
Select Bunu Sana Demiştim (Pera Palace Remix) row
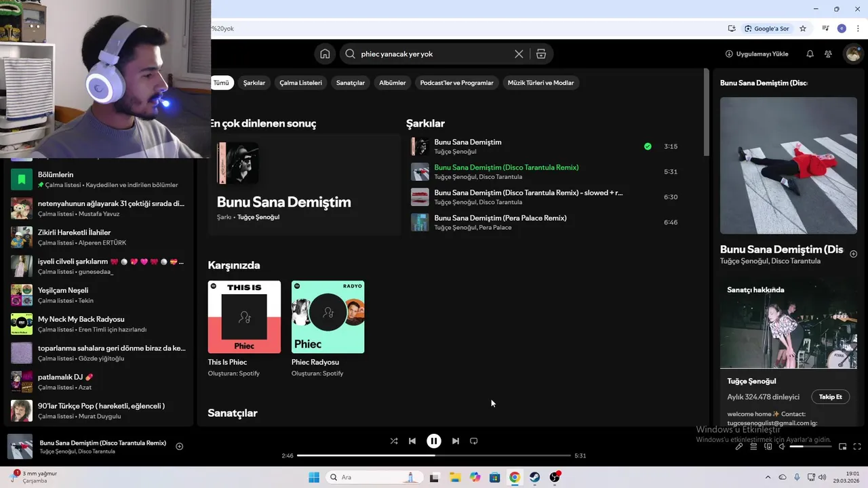point(545,222)
